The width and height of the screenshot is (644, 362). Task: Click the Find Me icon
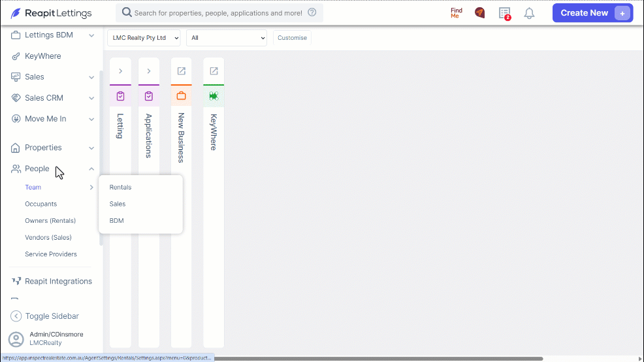click(457, 13)
